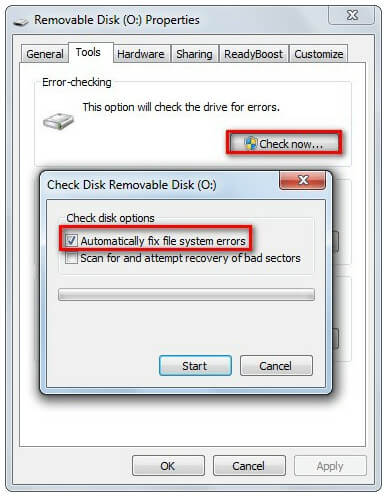Viewport: 385px width, 497px height.
Task: Click the check disk progress bar
Action: [x=186, y=295]
